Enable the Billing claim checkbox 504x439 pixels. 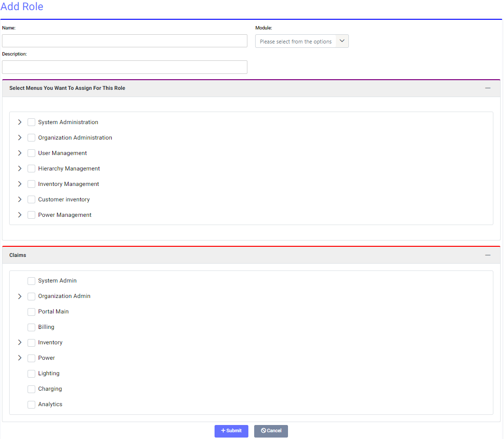31,327
